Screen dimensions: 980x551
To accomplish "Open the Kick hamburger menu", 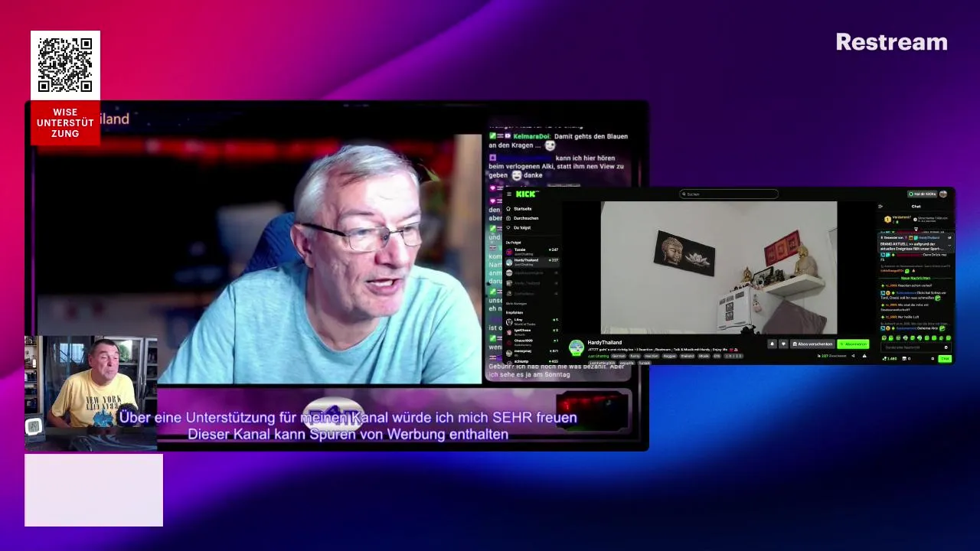I will (x=509, y=194).
